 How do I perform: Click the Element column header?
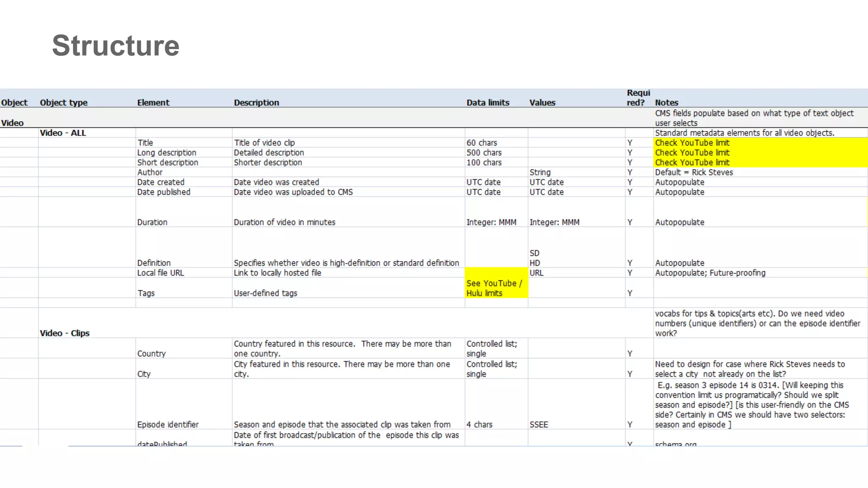click(153, 103)
